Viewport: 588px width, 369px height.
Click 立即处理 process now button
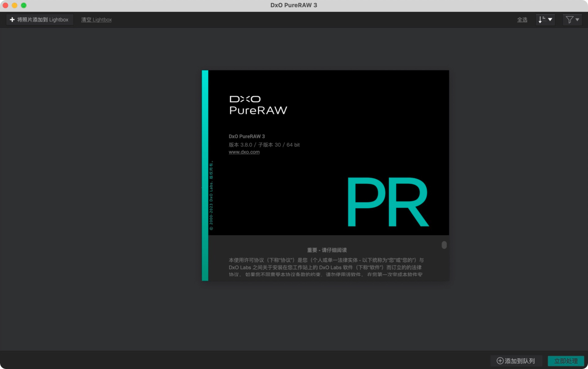[x=566, y=361]
